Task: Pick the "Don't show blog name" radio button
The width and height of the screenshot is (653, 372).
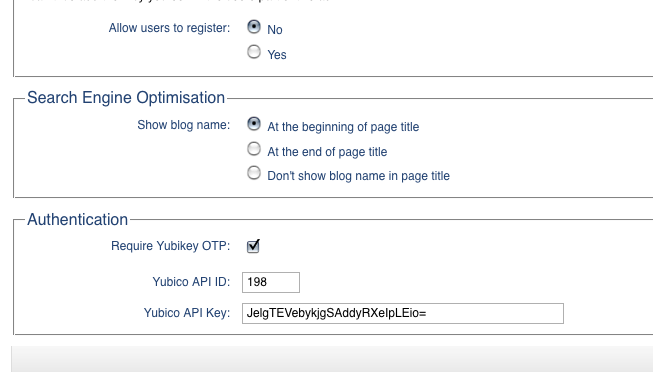Action: coord(254,173)
